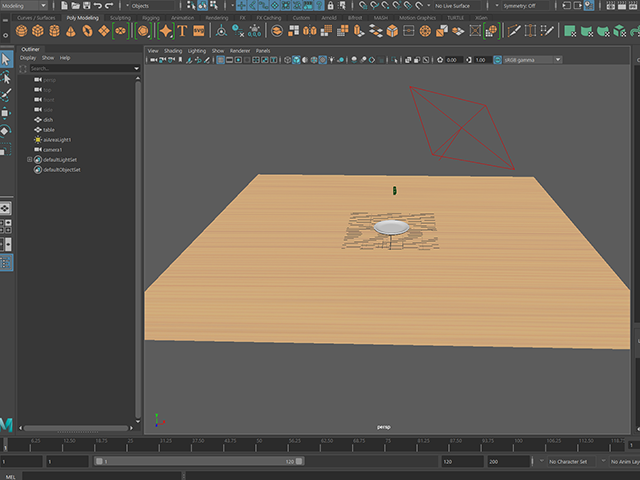Click the polygon Type text tool icon
The width and height of the screenshot is (640, 480).
coord(182,31)
